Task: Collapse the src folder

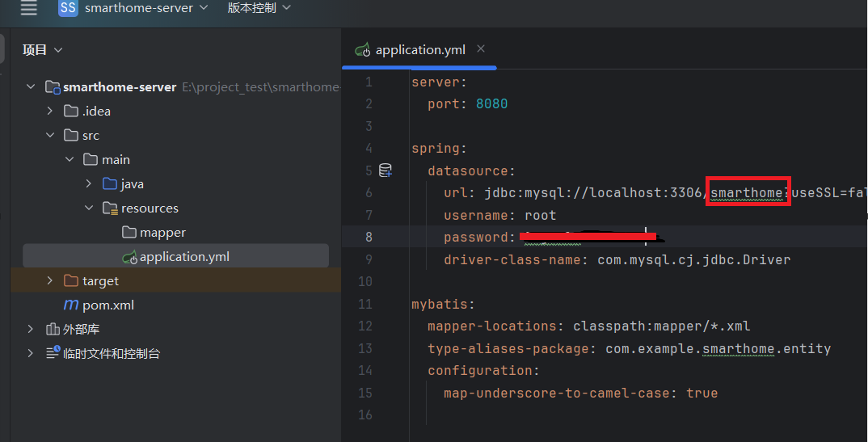Action: 50,136
